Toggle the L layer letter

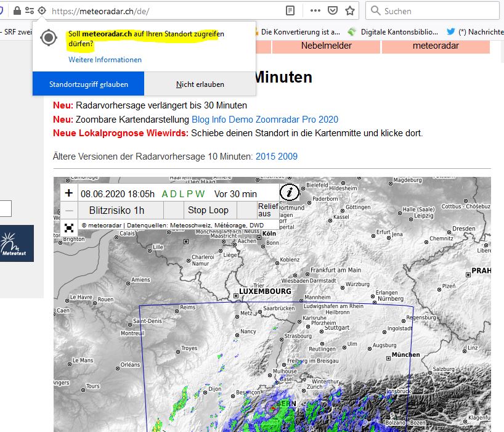tap(181, 194)
